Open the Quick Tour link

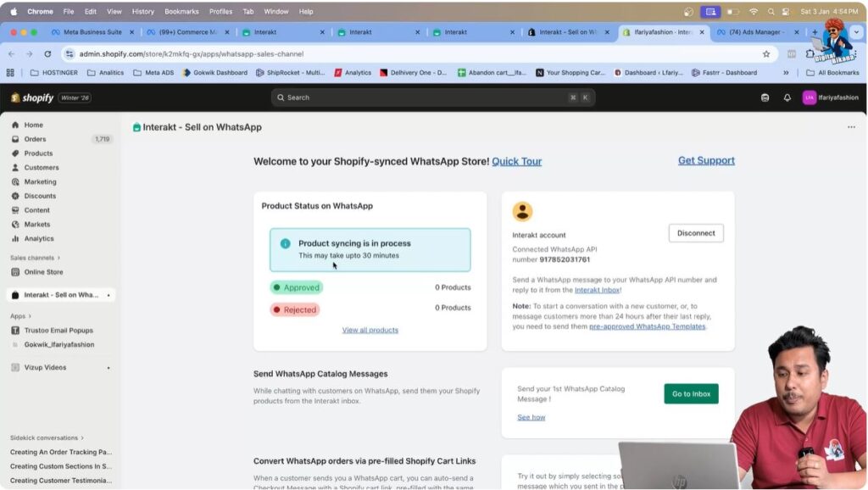pos(516,161)
